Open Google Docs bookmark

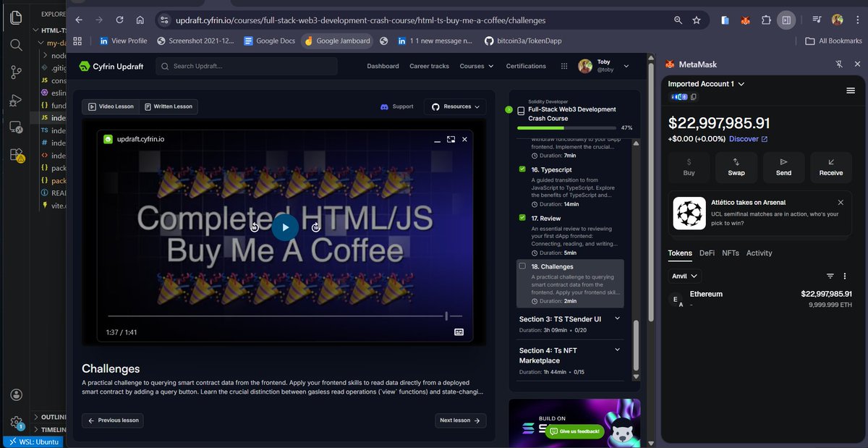tap(270, 41)
